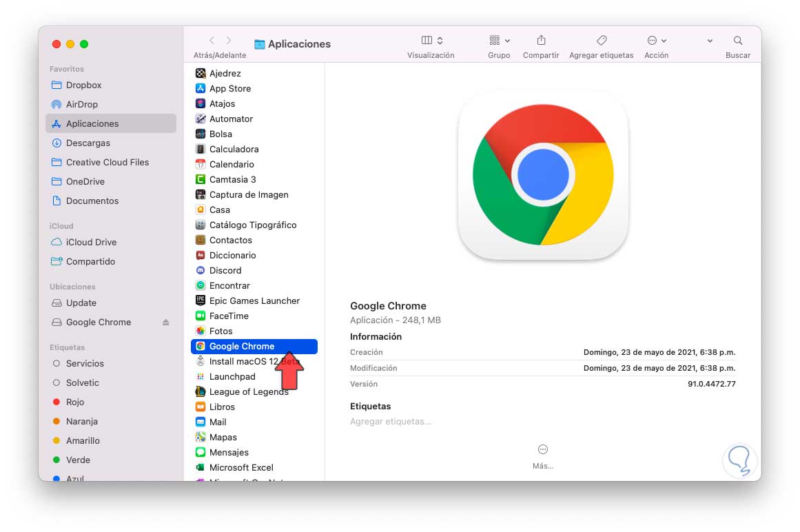800x532 pixels.
Task: Select App Store in Applications list
Action: 254,89
